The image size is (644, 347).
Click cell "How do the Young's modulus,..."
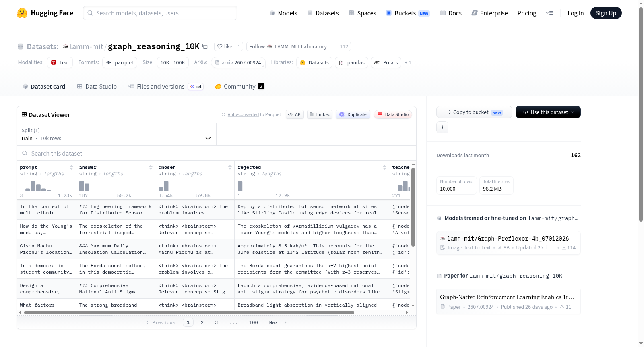(46, 229)
